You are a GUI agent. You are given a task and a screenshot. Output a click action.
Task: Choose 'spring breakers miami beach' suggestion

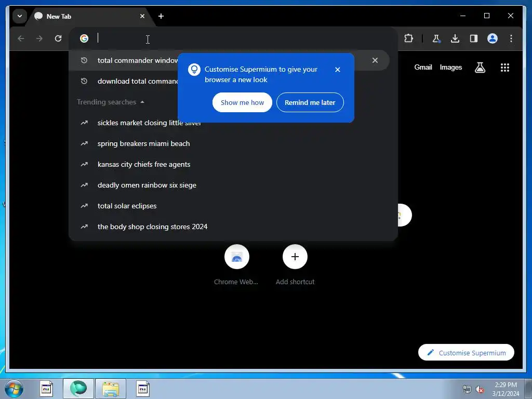[229, 143]
